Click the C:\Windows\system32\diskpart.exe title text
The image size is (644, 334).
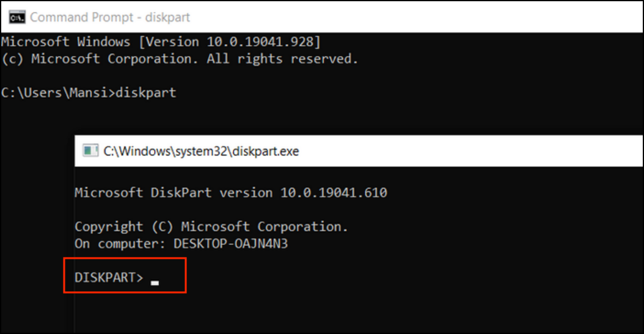pos(201,150)
